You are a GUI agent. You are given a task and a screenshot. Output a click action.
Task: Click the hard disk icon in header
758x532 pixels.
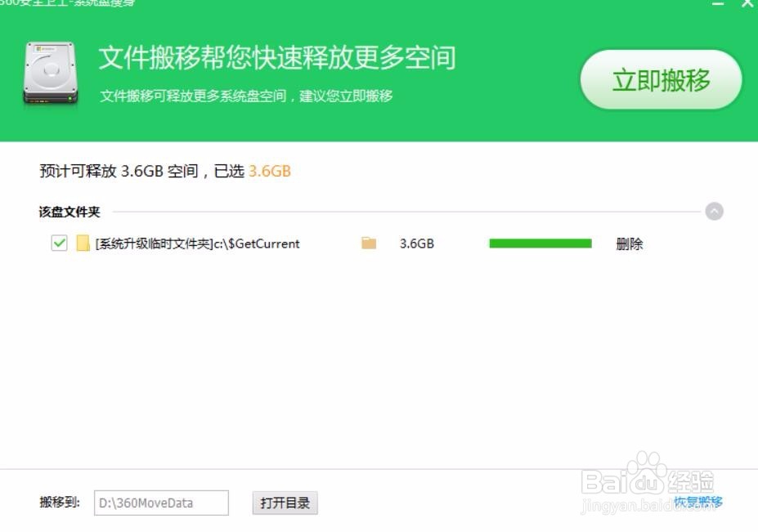pos(50,73)
